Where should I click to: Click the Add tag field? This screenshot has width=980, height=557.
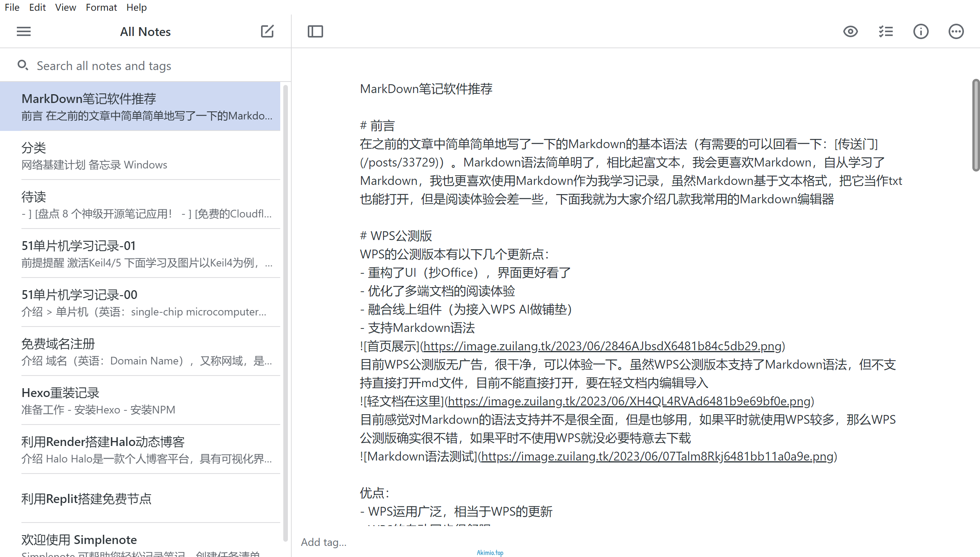pyautogui.click(x=323, y=542)
